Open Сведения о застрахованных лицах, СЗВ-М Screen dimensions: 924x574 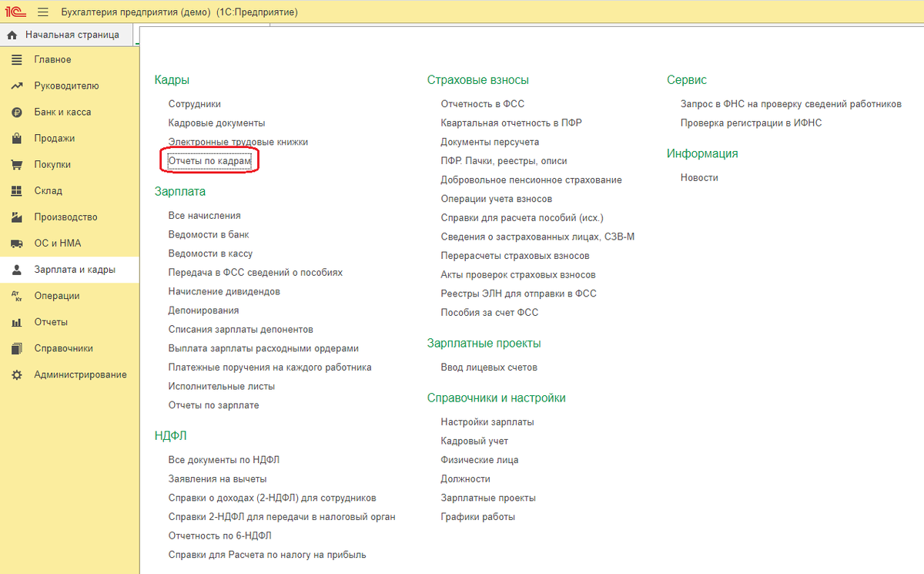point(537,237)
